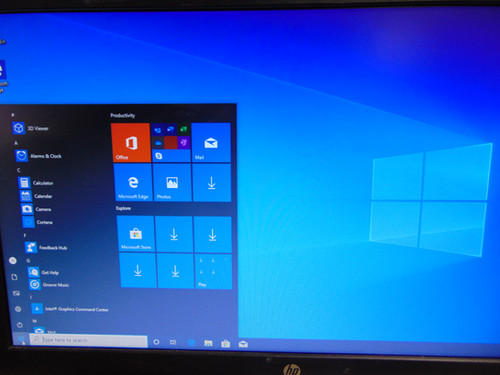The height and width of the screenshot is (375, 500).
Task: Open the Skype small tile
Action: pyautogui.click(x=159, y=156)
